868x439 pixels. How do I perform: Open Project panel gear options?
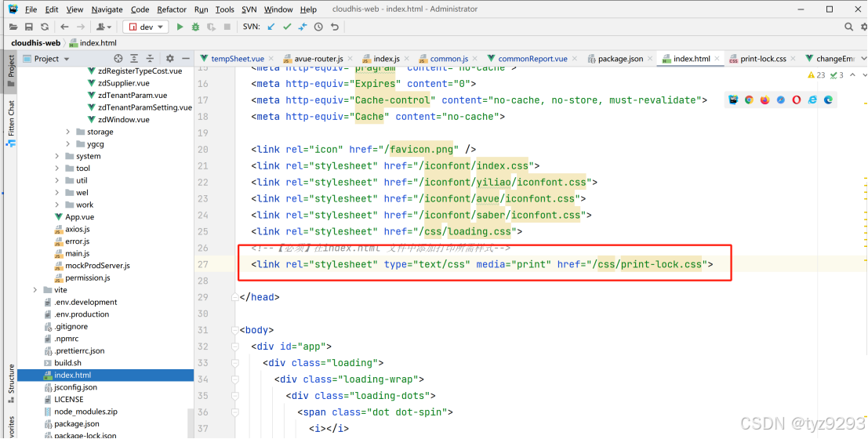[170, 58]
